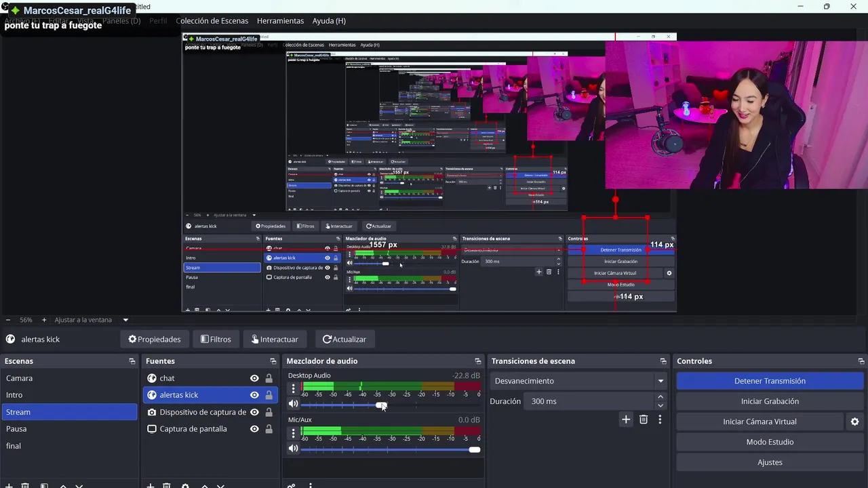Open virtual camera settings gear
868x488 pixels.
tap(854, 422)
